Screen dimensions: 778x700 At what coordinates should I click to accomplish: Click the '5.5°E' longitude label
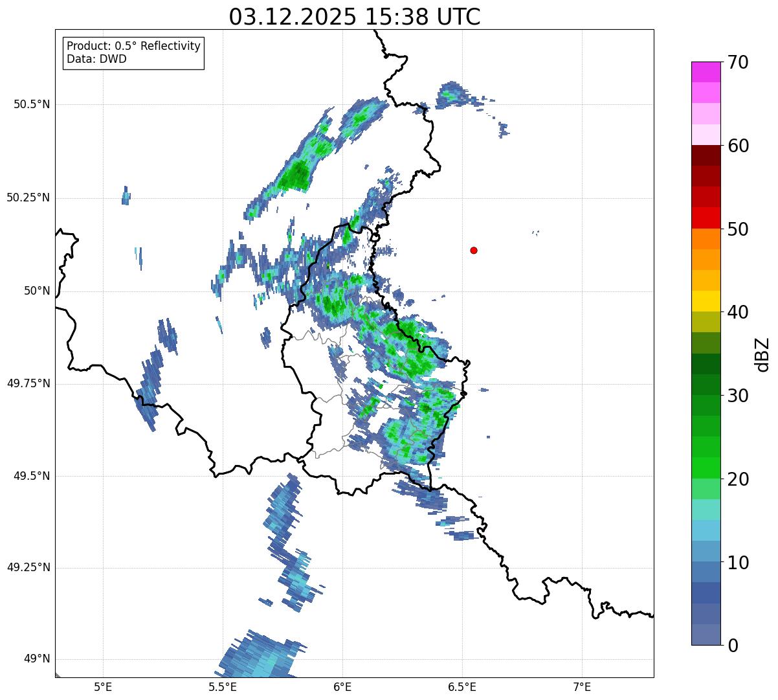[x=223, y=687]
